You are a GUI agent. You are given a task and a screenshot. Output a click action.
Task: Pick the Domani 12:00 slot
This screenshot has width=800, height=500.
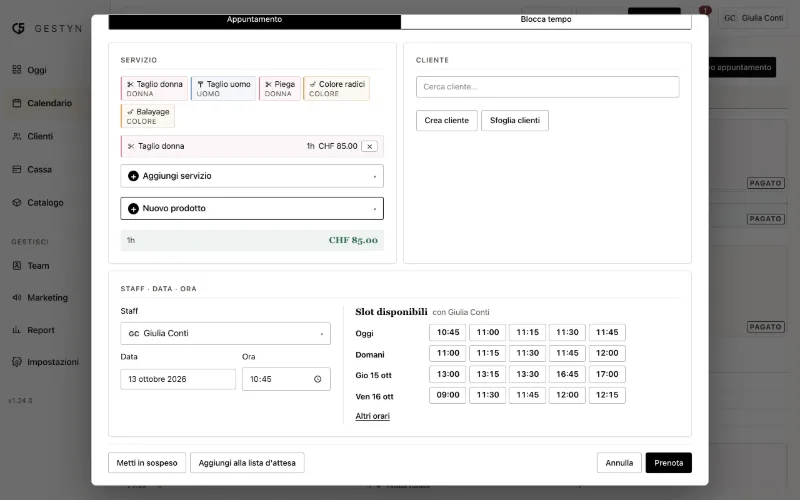607,353
